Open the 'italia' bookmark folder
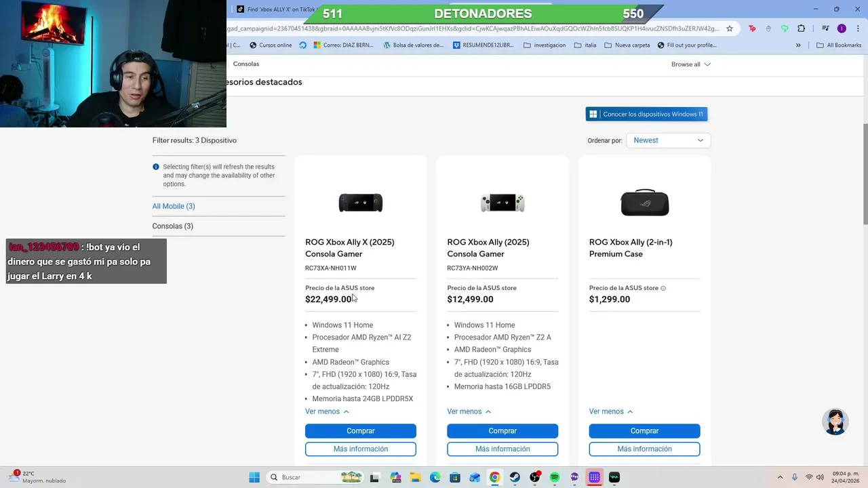 point(585,45)
